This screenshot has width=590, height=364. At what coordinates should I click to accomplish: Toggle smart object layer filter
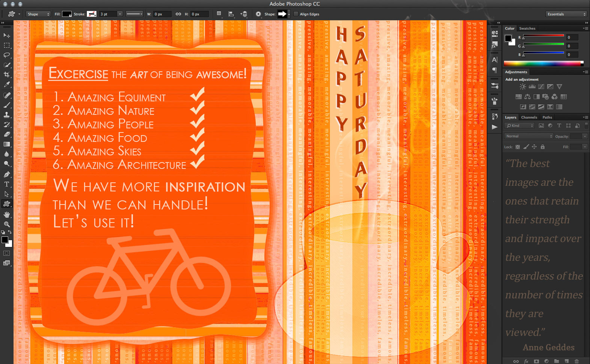click(577, 126)
